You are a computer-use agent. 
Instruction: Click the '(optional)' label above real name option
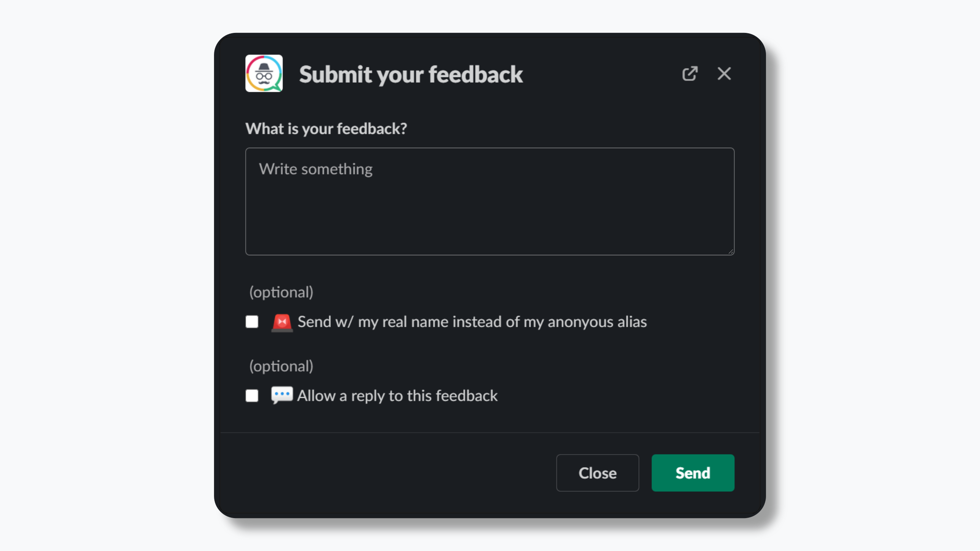(x=281, y=292)
